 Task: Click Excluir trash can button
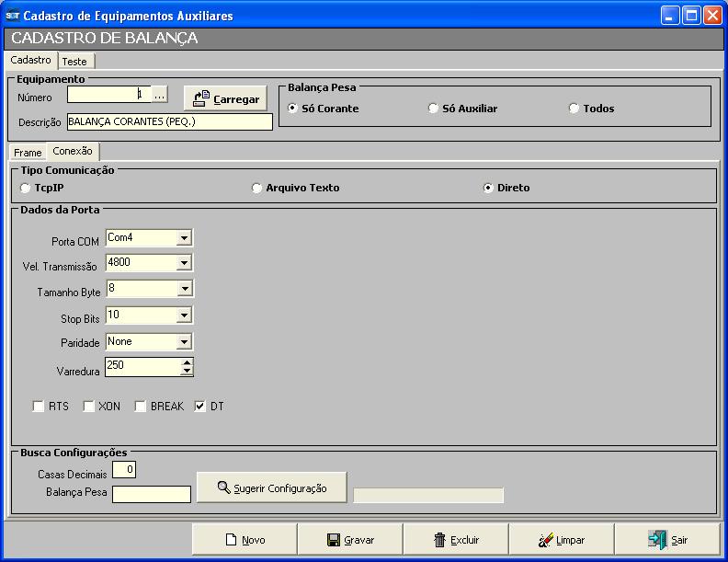[456, 540]
